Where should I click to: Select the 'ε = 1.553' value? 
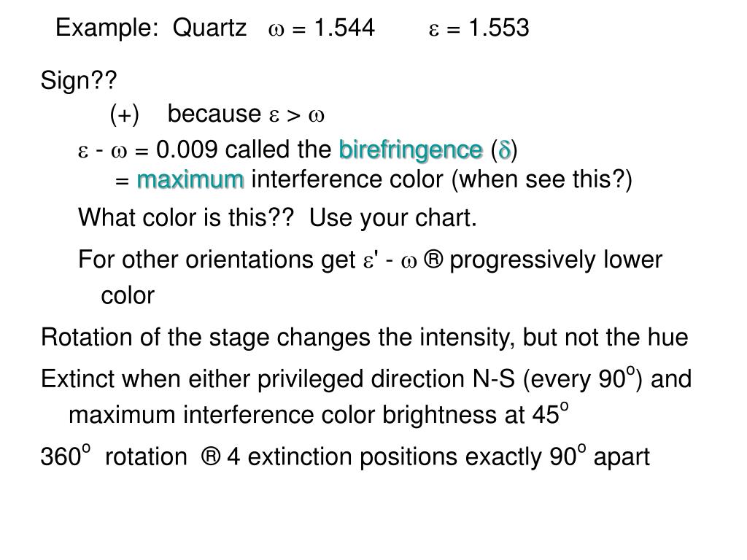[x=479, y=28]
